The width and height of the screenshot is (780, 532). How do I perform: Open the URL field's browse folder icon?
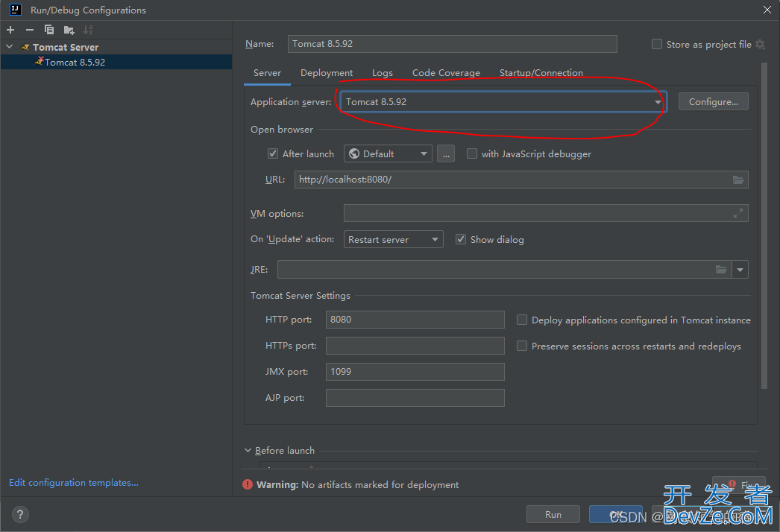point(738,180)
